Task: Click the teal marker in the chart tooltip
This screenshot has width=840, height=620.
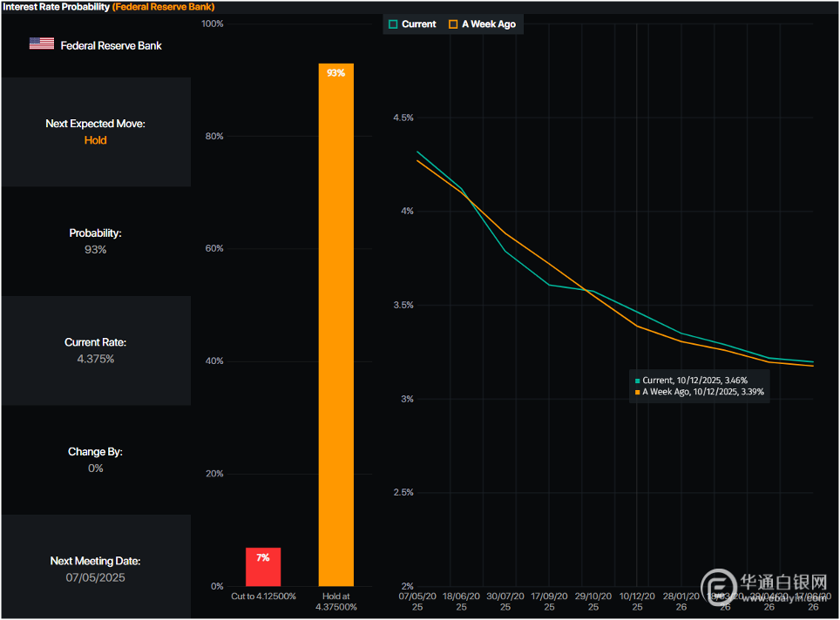Action: [x=637, y=381]
